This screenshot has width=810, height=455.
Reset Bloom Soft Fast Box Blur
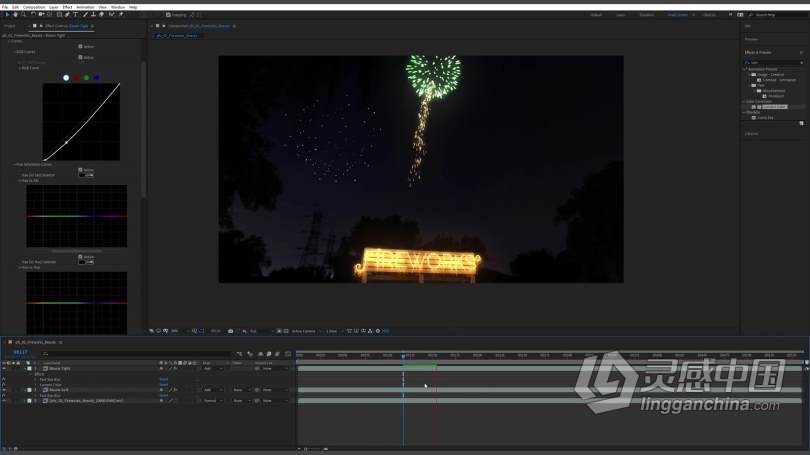click(x=164, y=396)
